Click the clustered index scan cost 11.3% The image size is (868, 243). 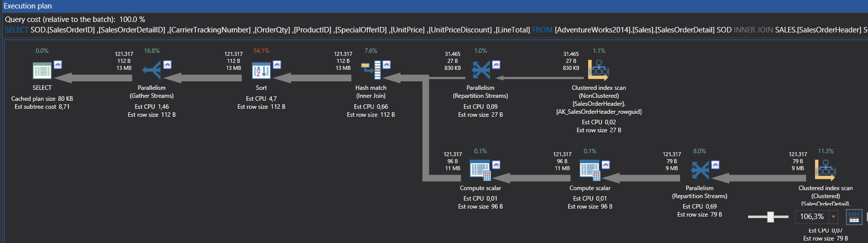coord(826,151)
